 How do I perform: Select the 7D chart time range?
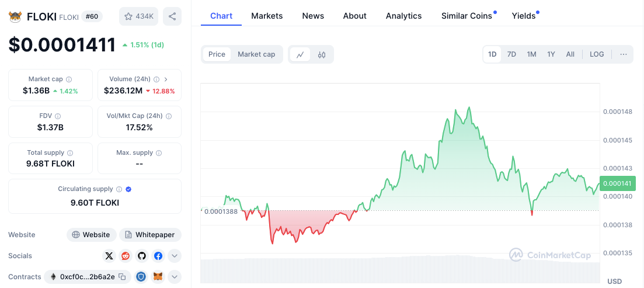pyautogui.click(x=511, y=54)
